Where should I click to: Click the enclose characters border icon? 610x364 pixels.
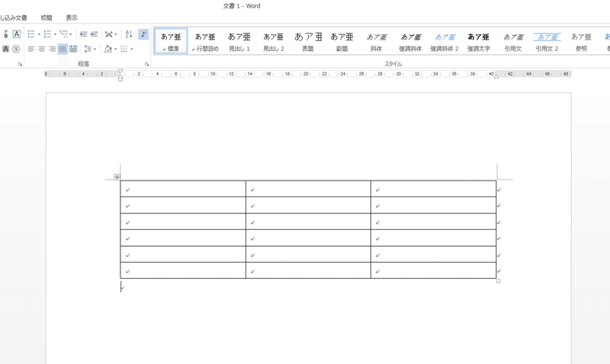click(x=16, y=34)
